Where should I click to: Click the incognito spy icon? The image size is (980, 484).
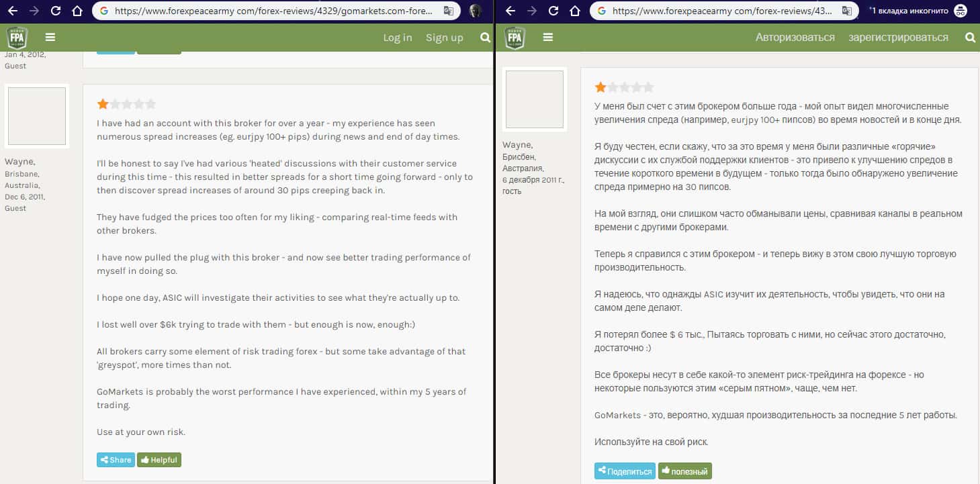[961, 11]
